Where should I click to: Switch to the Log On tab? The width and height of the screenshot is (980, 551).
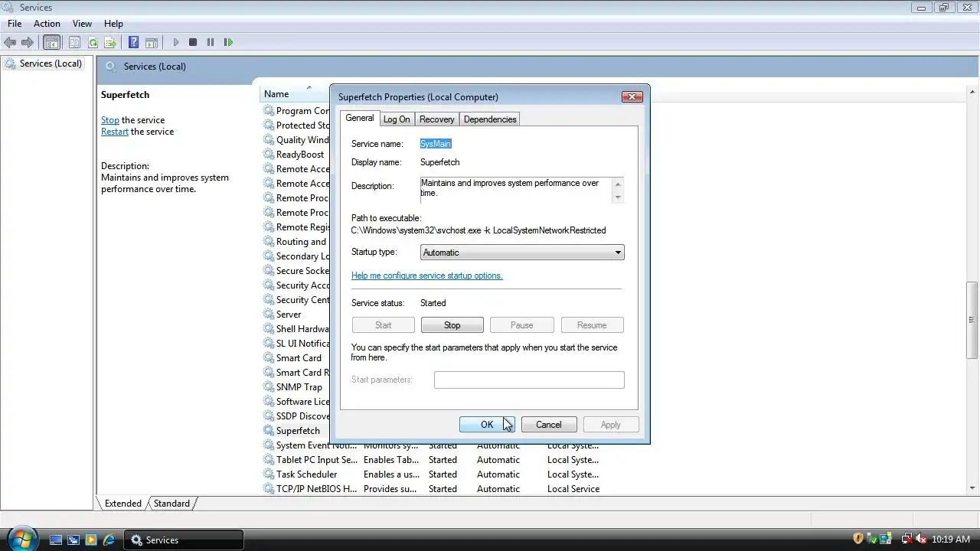pos(397,119)
